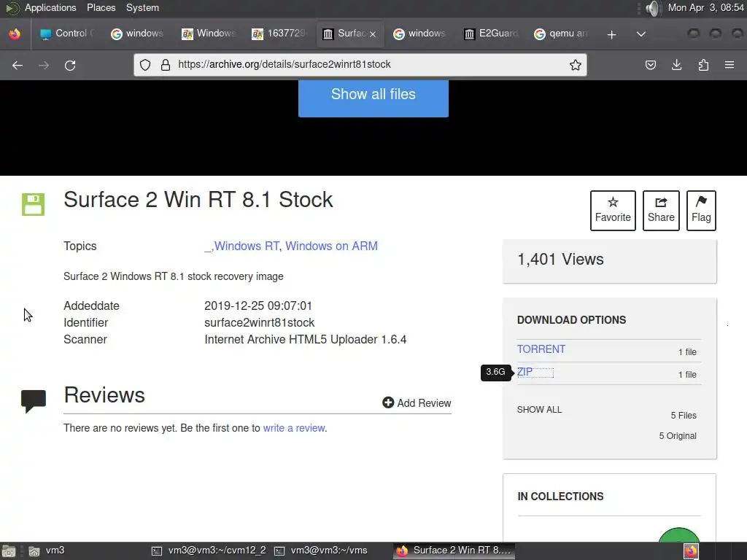The image size is (747, 560).
Task: Click the 5 Files entry
Action: coord(683,415)
